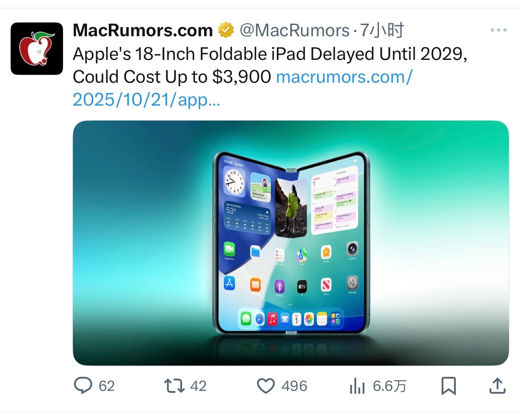Open the foldable iPad image

(291, 243)
